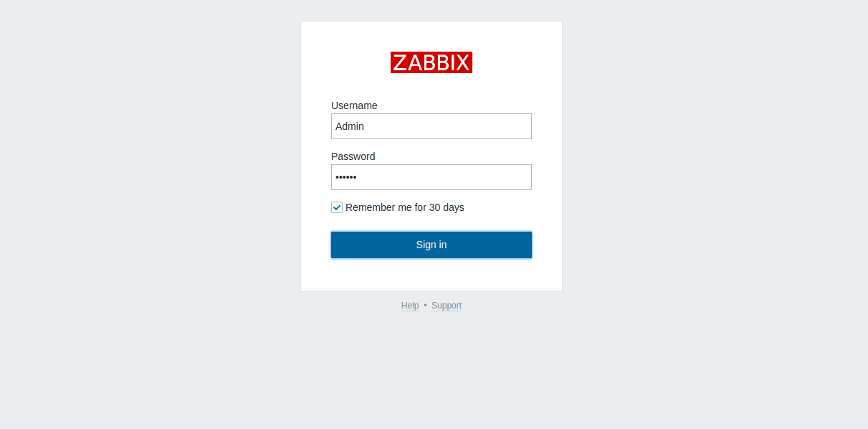The image size is (868, 429).
Task: Click the letter Z in the ZABBIX logo
Action: 400,62
